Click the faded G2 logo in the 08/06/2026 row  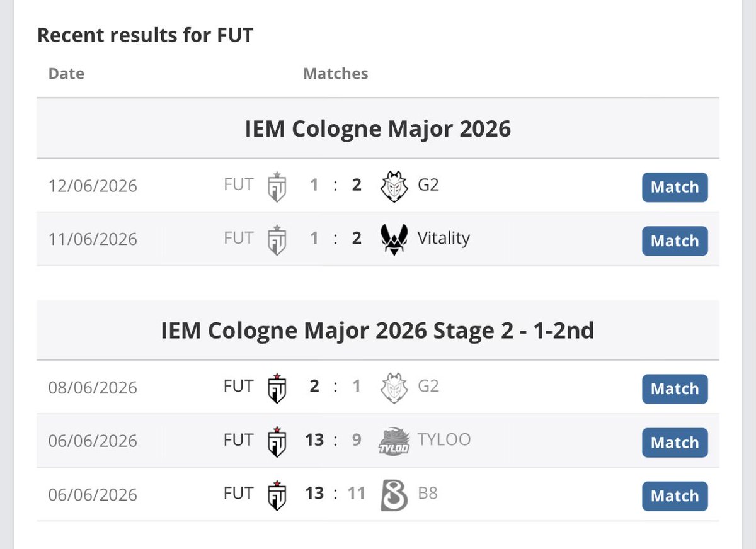click(394, 388)
